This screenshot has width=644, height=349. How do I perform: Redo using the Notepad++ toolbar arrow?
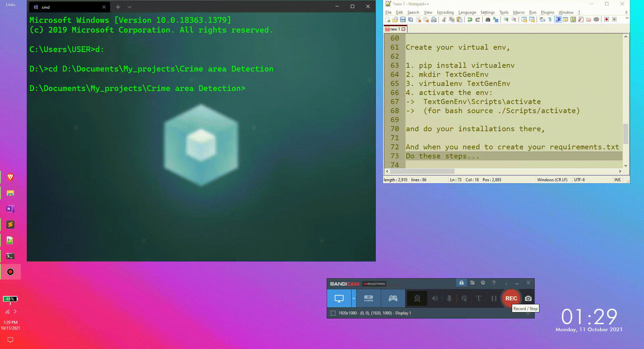point(478,20)
